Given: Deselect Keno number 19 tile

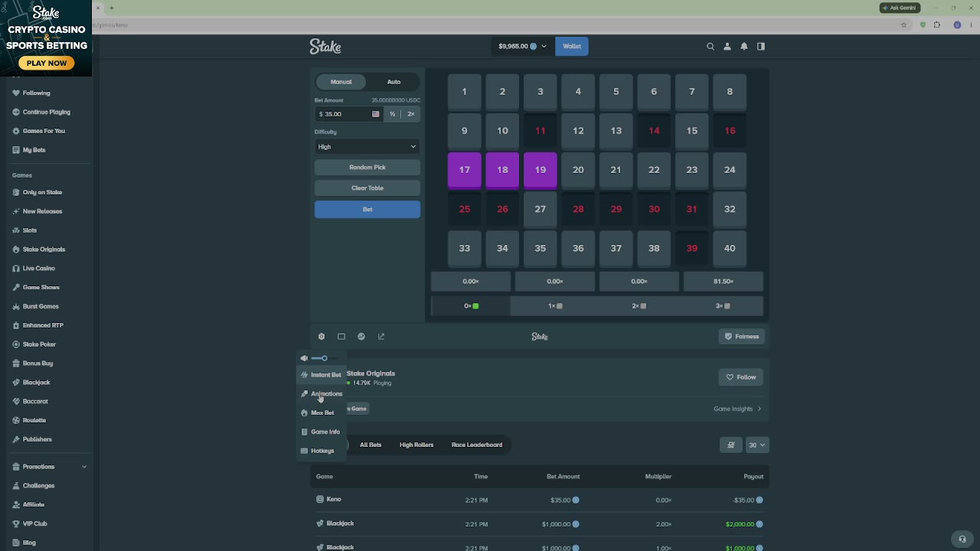Looking at the screenshot, I should coord(541,170).
